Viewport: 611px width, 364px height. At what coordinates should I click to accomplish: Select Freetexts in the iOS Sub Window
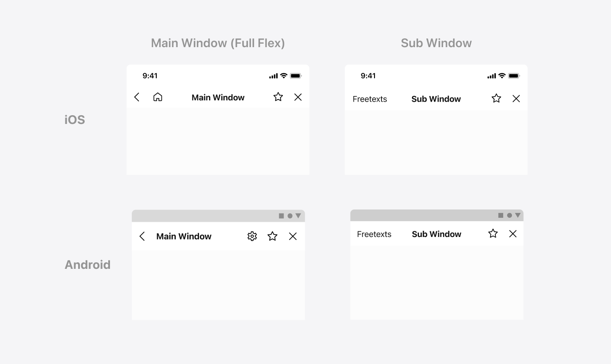[x=370, y=99]
